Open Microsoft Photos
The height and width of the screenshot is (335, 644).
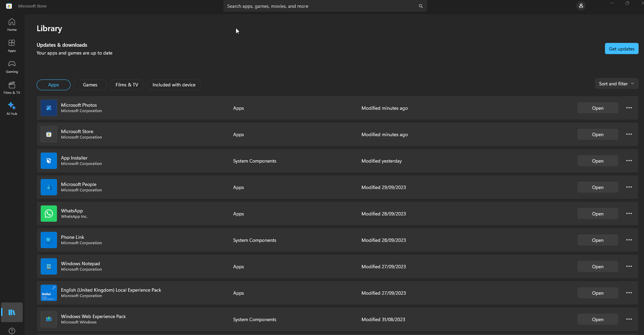[x=598, y=108]
